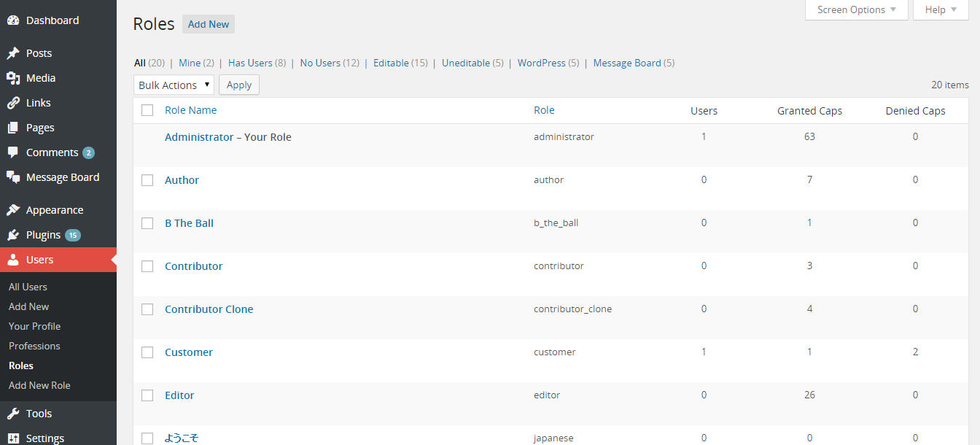
Task: Click the Comments speech bubble icon
Action: pyautogui.click(x=13, y=152)
